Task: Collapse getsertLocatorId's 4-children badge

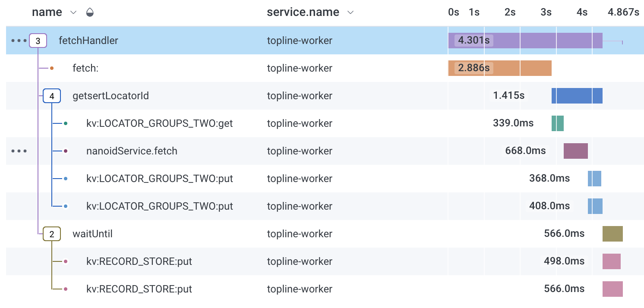Action: click(52, 96)
